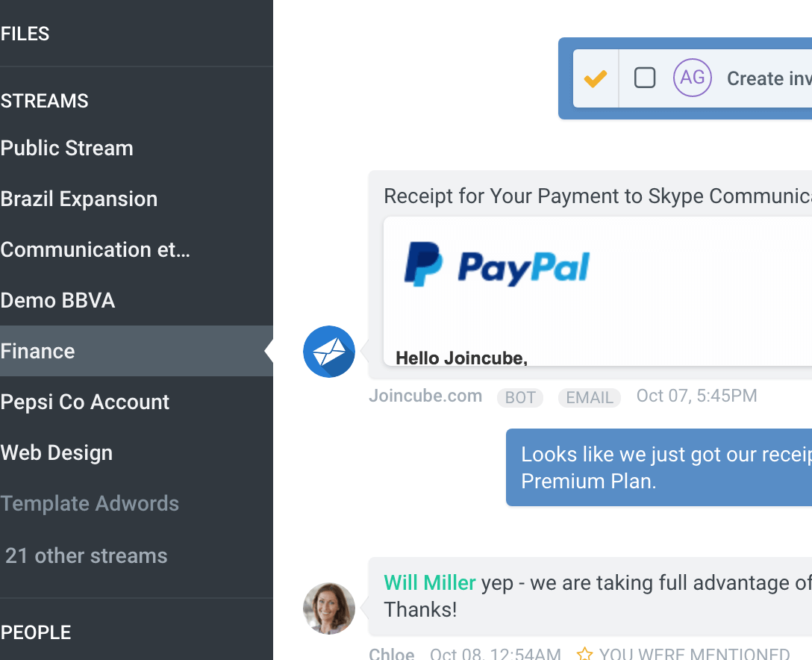812x660 pixels.
Task: Open the Brazil Expansion stream
Action: (x=79, y=199)
